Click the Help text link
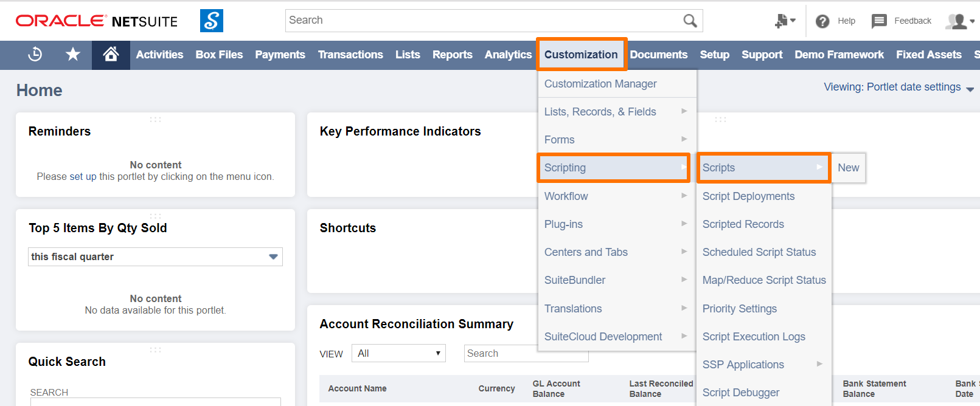The height and width of the screenshot is (406, 980). pyautogui.click(x=846, y=21)
